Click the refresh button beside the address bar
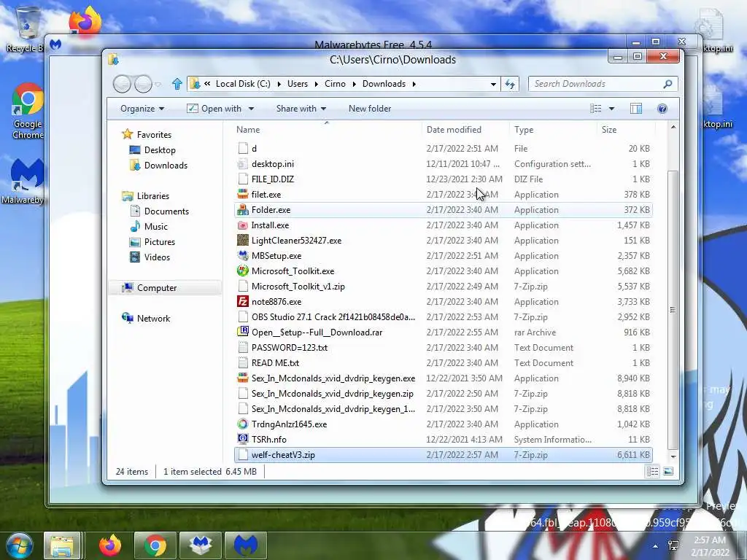 pyautogui.click(x=510, y=85)
